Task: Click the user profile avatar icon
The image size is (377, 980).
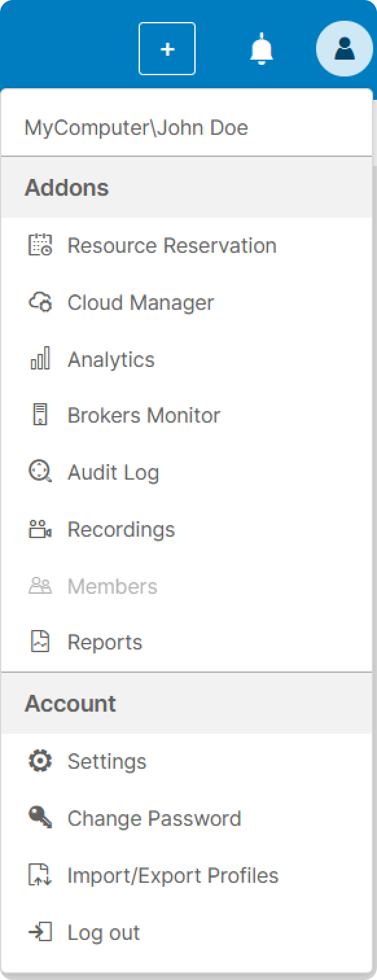Action: tap(344, 49)
